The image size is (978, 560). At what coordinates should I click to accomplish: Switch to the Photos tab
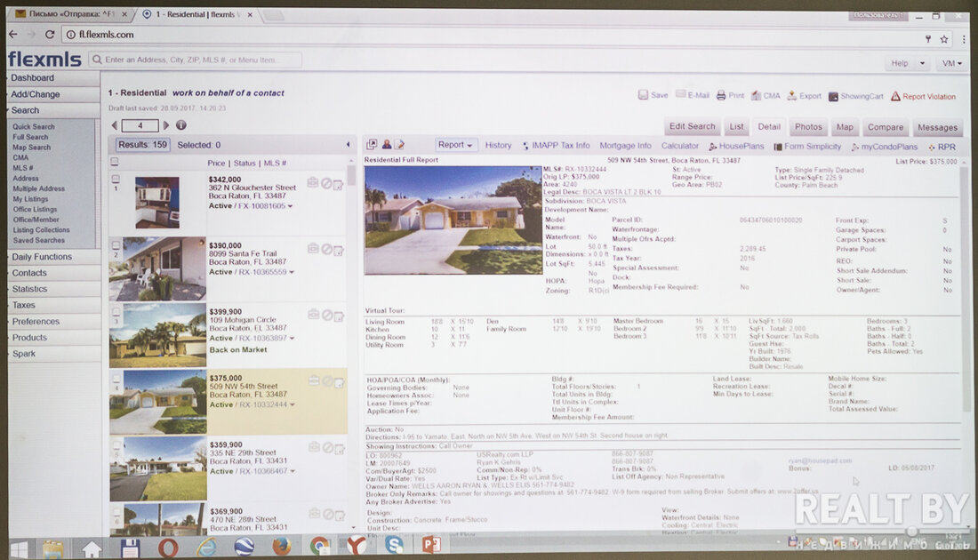pyautogui.click(x=808, y=127)
